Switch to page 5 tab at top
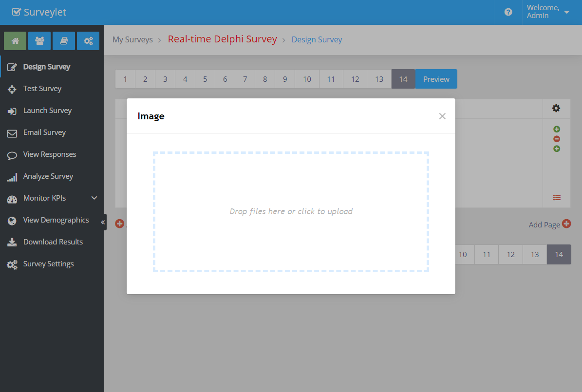Viewport: 582px width, 392px height. (x=205, y=79)
